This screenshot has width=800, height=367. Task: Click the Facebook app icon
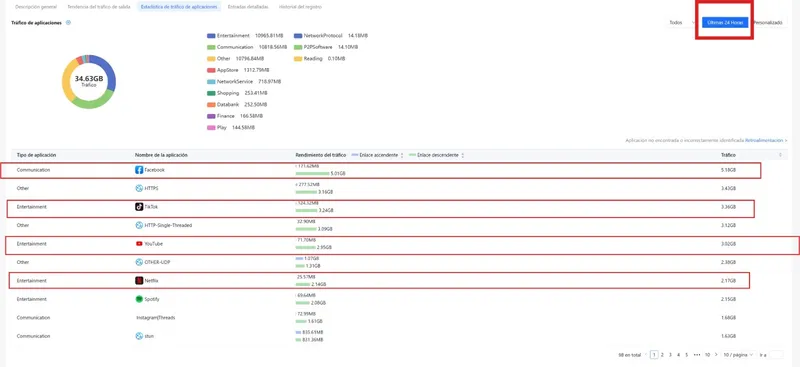coord(139,170)
